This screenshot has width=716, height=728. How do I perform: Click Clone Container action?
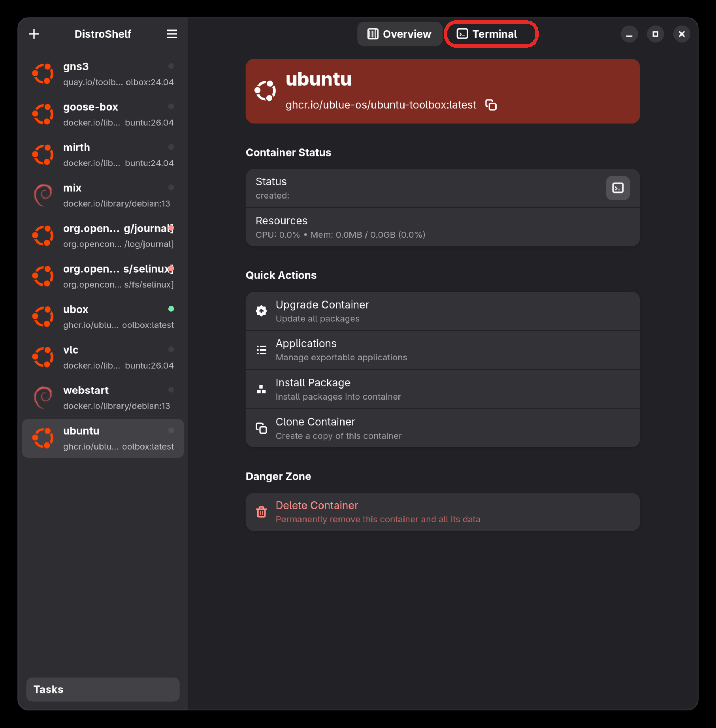443,428
